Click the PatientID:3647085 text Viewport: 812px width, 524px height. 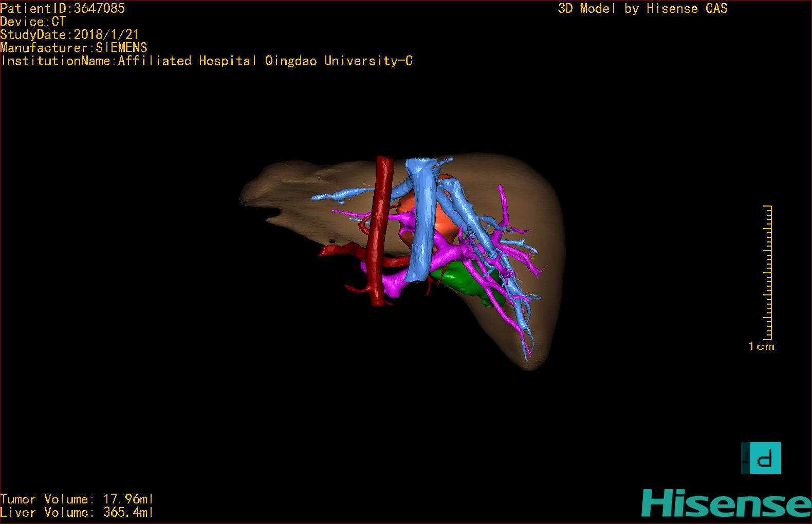62,8
